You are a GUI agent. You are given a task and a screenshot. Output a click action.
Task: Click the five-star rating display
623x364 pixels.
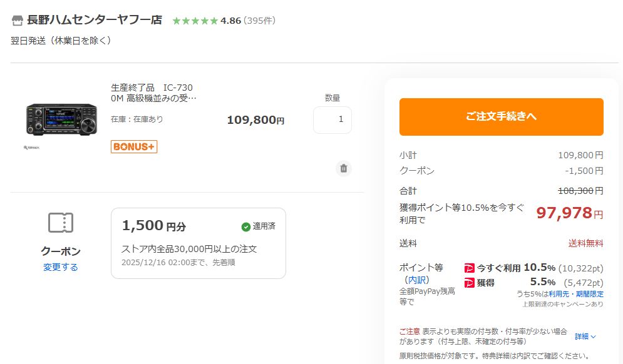click(x=195, y=21)
